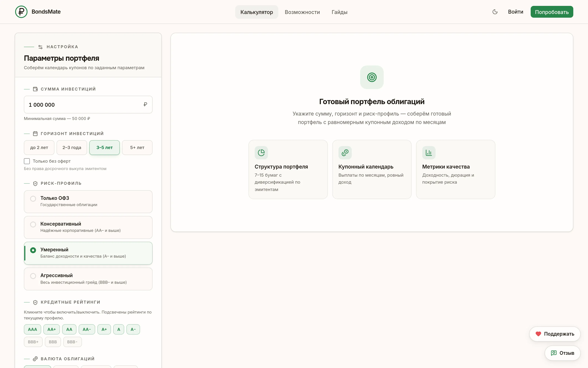
Task: Toggle the A- rating chip
Action: coord(133,329)
